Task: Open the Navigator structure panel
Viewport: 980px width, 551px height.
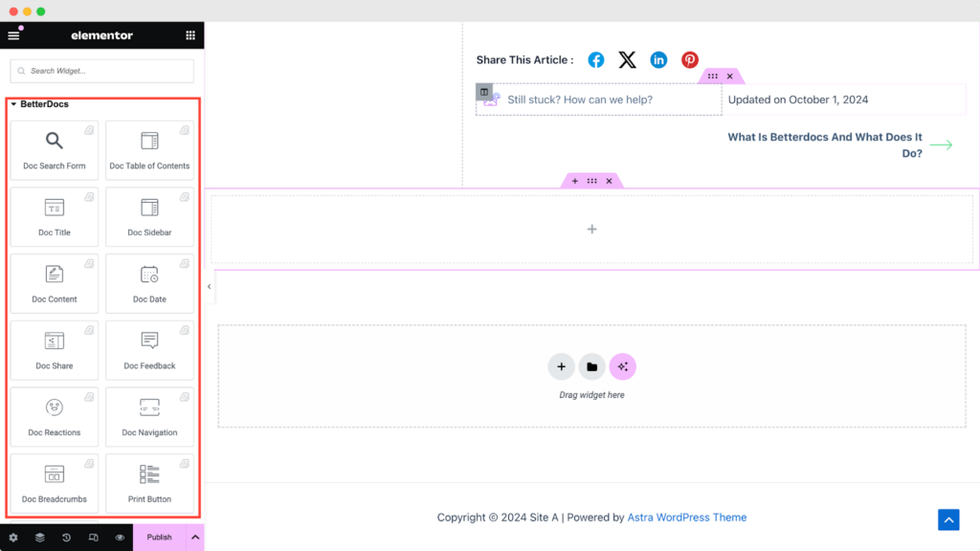Action: tap(40, 538)
